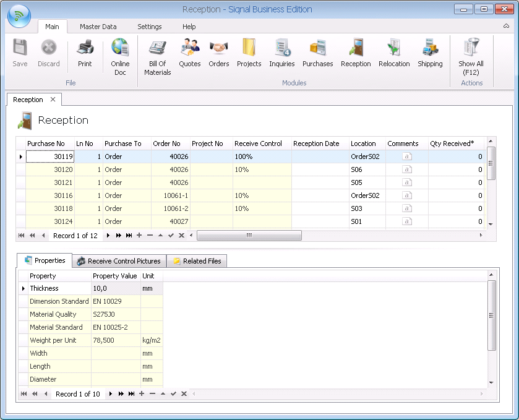Open the Shipping module

tap(430, 53)
